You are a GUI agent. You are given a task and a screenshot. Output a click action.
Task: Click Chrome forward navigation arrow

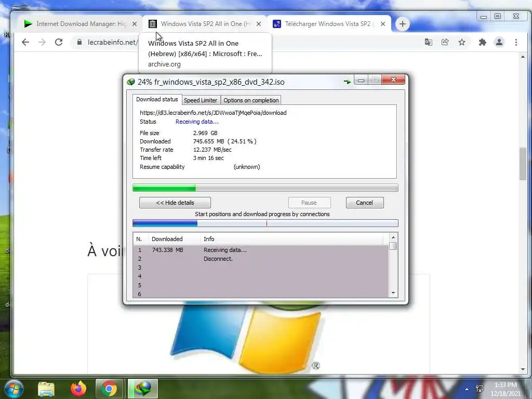coord(42,42)
